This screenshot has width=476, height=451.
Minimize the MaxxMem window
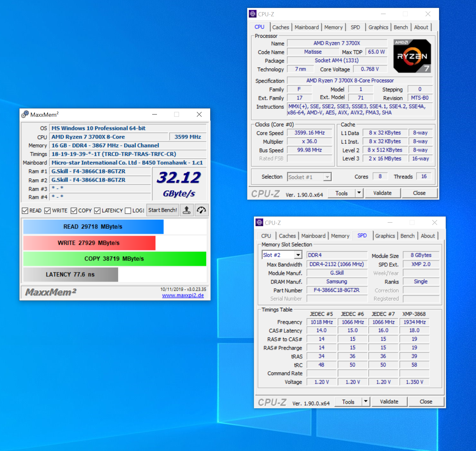[x=154, y=114]
